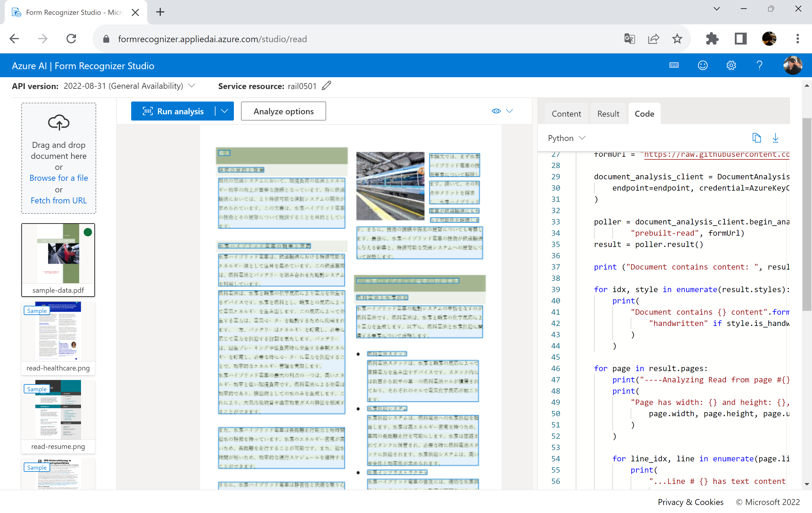Viewport: 812px width, 513px height.
Task: Open Form Recognizer Studio settings gear
Action: (x=731, y=65)
